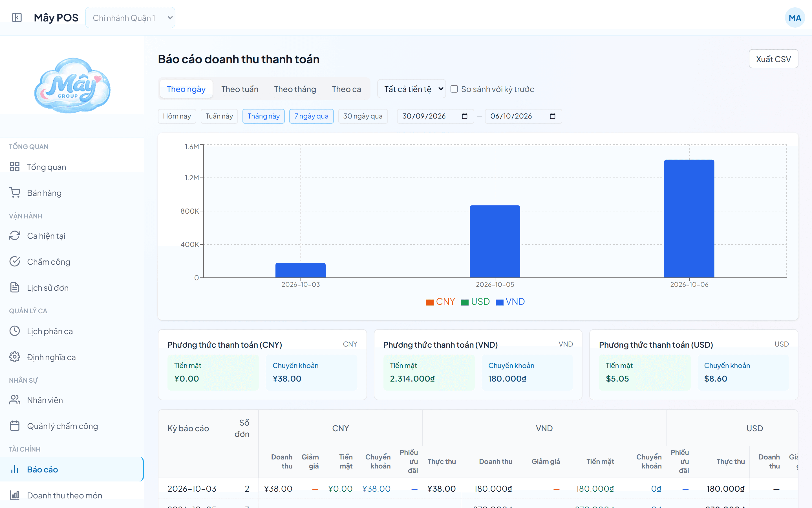Click table cell 2026-10-03 in Kỳ báo cáo
This screenshot has height=508, width=812.
click(192, 489)
